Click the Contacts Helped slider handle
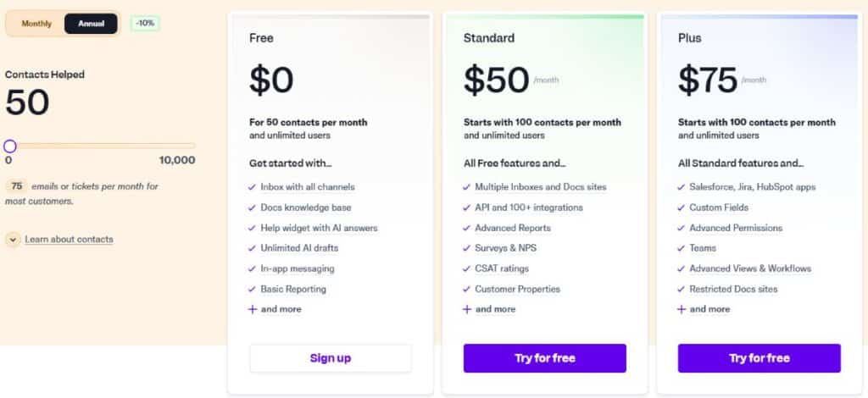The height and width of the screenshot is (398, 868). click(x=10, y=146)
